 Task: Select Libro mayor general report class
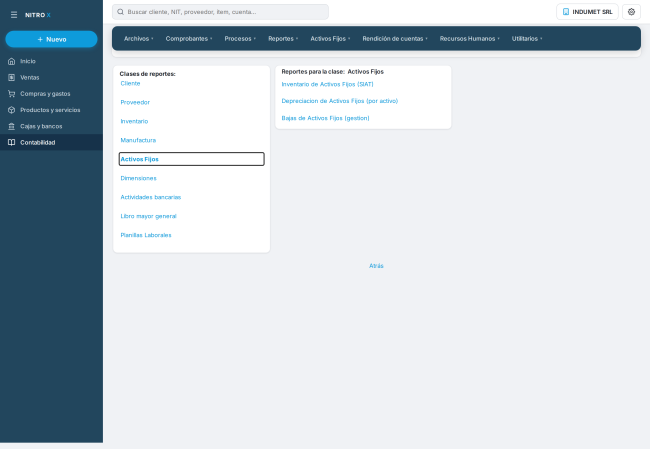point(148,216)
